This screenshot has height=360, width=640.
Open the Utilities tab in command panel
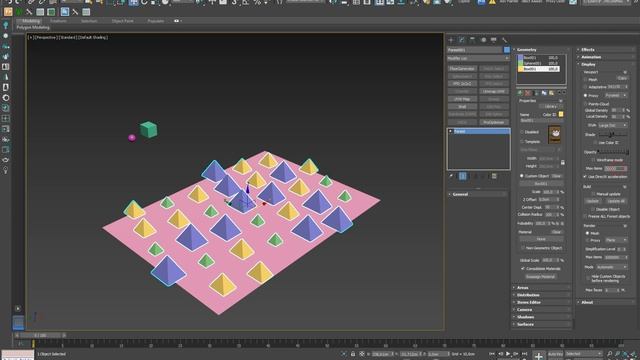(504, 40)
